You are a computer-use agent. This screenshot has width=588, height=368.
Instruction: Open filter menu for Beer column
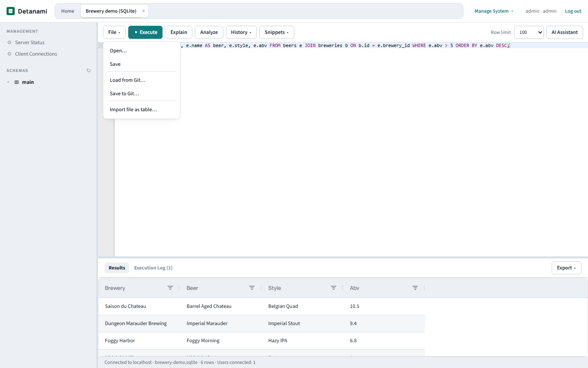[x=252, y=288]
